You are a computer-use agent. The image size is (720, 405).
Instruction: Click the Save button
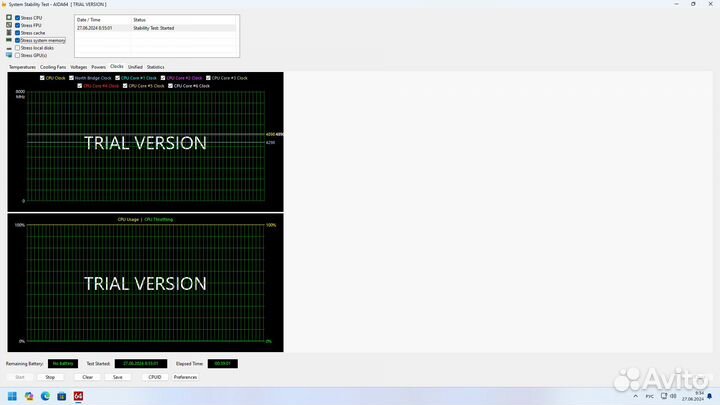pyautogui.click(x=118, y=377)
